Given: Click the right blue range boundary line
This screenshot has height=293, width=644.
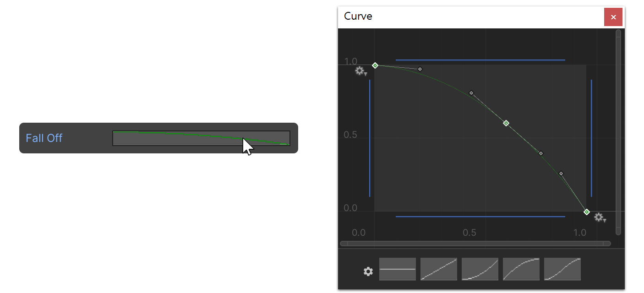Looking at the screenshot, I should 591,138.
